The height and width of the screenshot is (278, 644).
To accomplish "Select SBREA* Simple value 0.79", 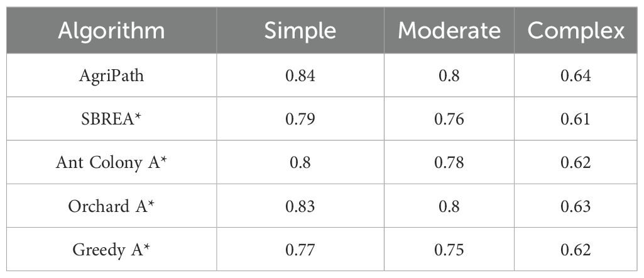I will [x=300, y=119].
